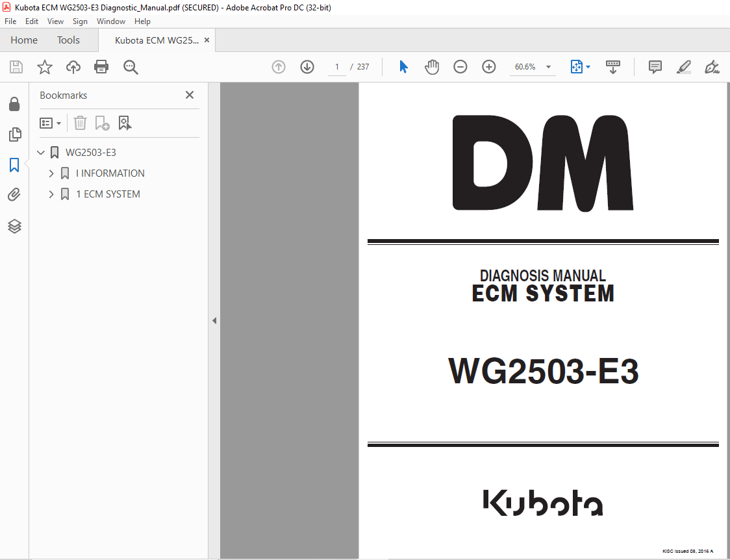Collapse navigation pane with arrow handle

click(x=214, y=321)
